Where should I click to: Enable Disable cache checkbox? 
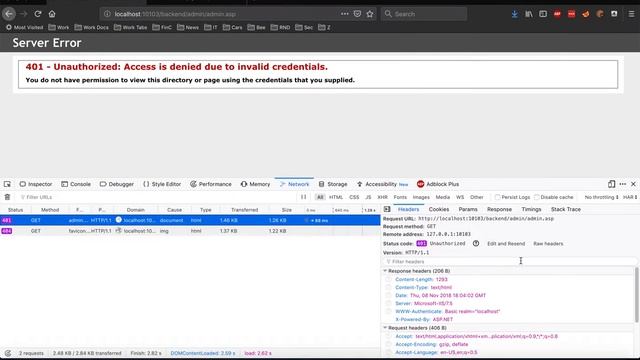537,197
